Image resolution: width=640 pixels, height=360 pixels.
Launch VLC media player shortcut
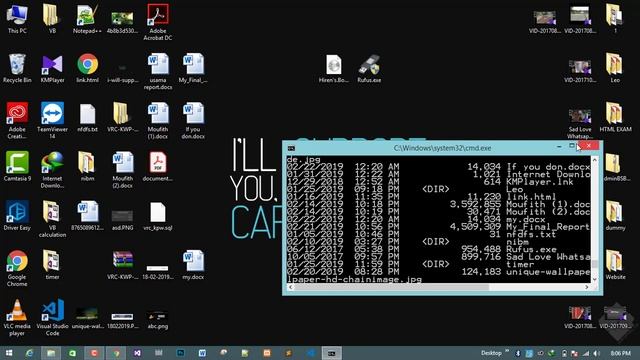(x=17, y=318)
